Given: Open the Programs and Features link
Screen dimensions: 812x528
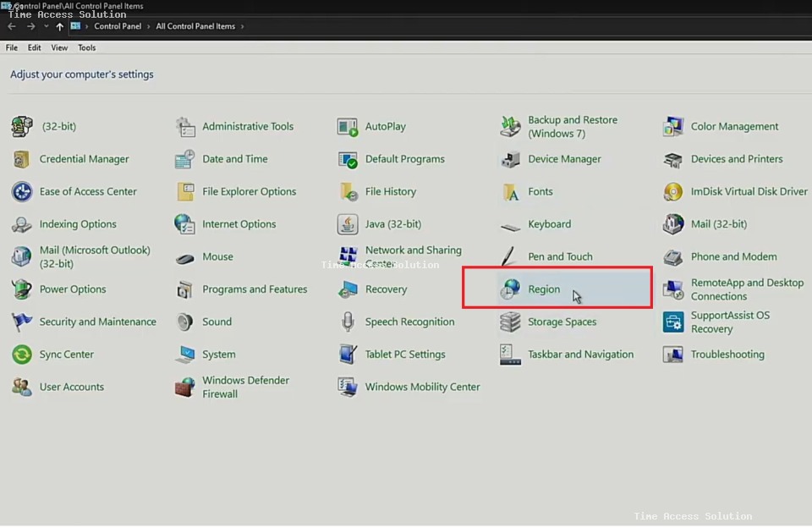Looking at the screenshot, I should (x=255, y=289).
